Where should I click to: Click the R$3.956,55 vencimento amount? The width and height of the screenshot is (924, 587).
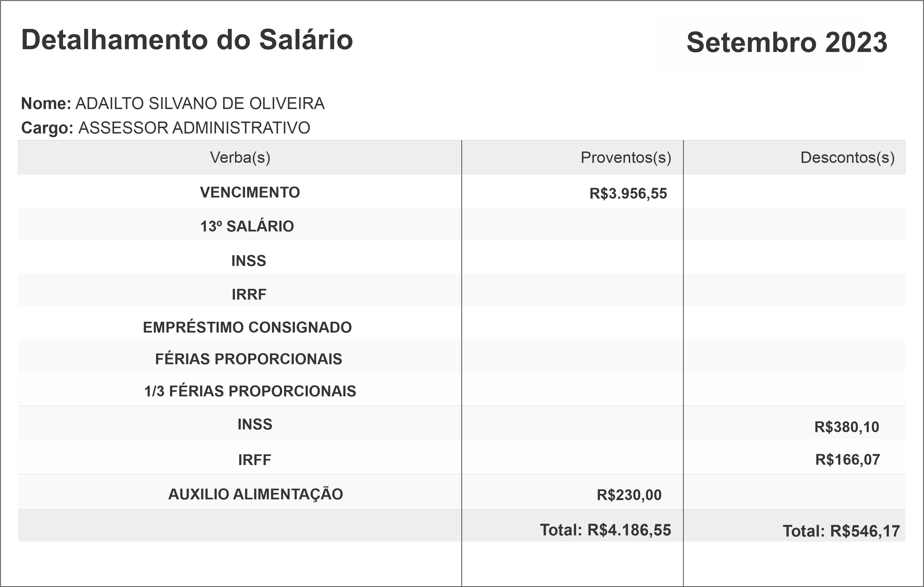click(x=628, y=193)
